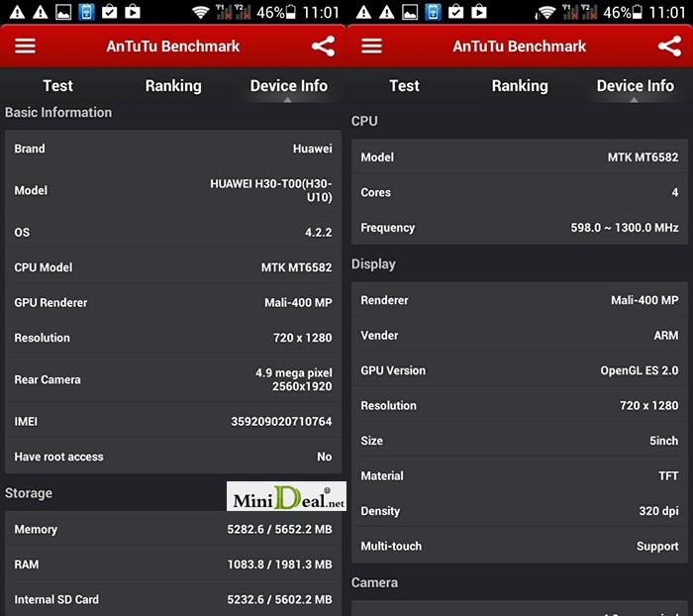The height and width of the screenshot is (616, 693).
Task: Tap Play Store bag icon in right status bar
Action: [479, 12]
